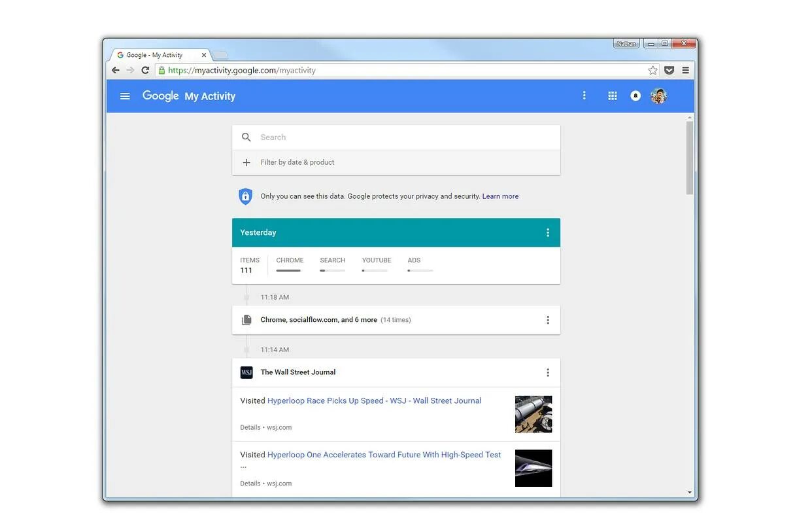Expand Filter by date & product
The image size is (812, 530).
[396, 162]
